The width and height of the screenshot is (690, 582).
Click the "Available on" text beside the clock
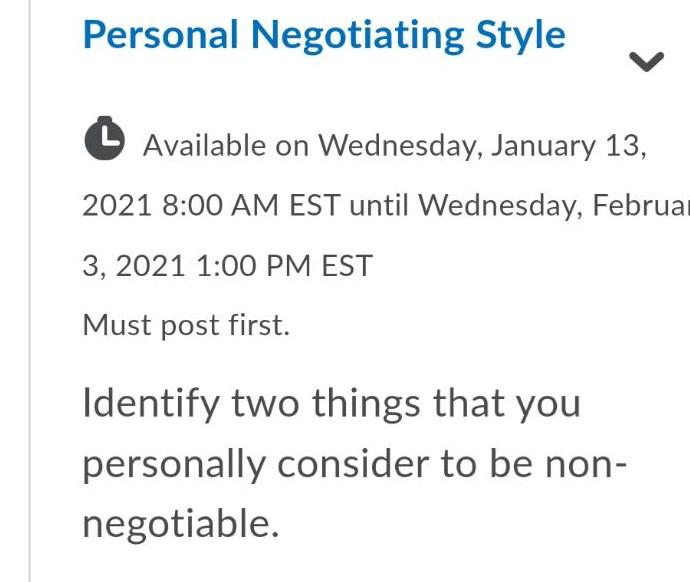coord(226,146)
